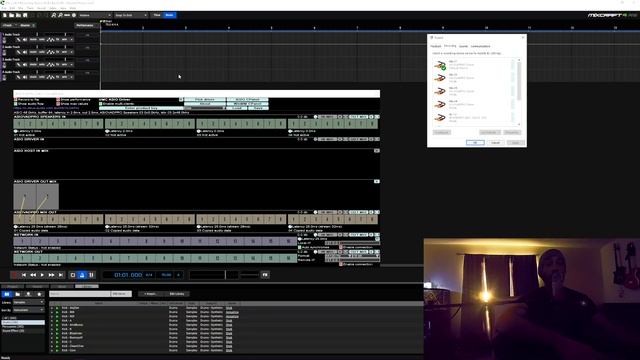Click the zoom-in magnifier icon in toolbar
This screenshot has width=640, height=360.
[x=53, y=15]
